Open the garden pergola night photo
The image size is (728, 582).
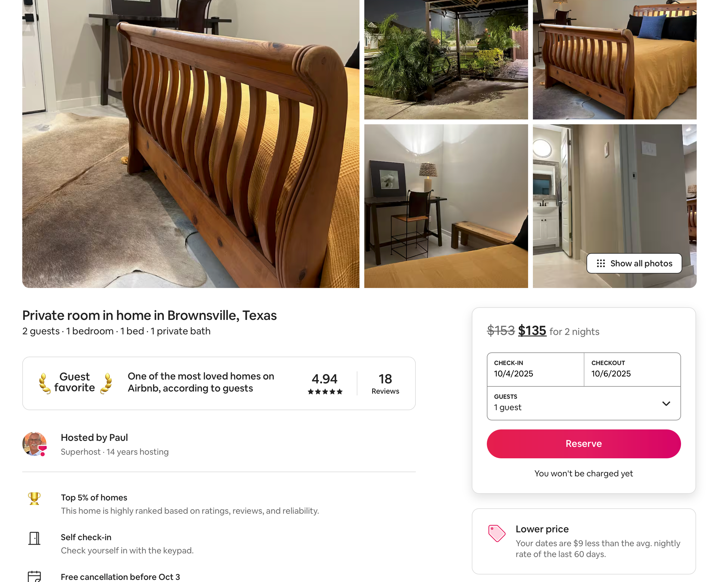[446, 59]
